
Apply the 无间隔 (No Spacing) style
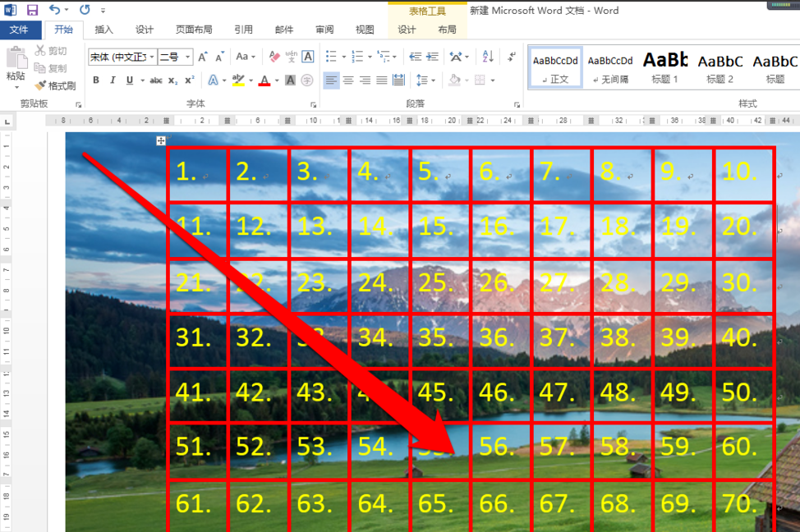click(610, 68)
